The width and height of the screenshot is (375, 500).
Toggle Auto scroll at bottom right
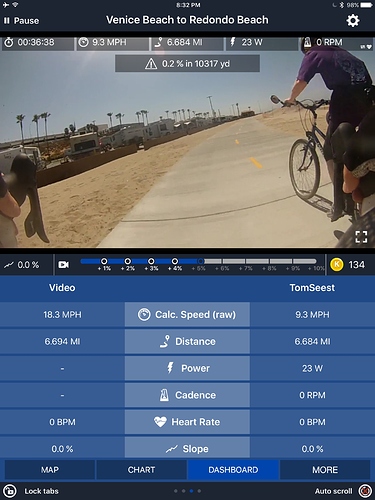365,491
